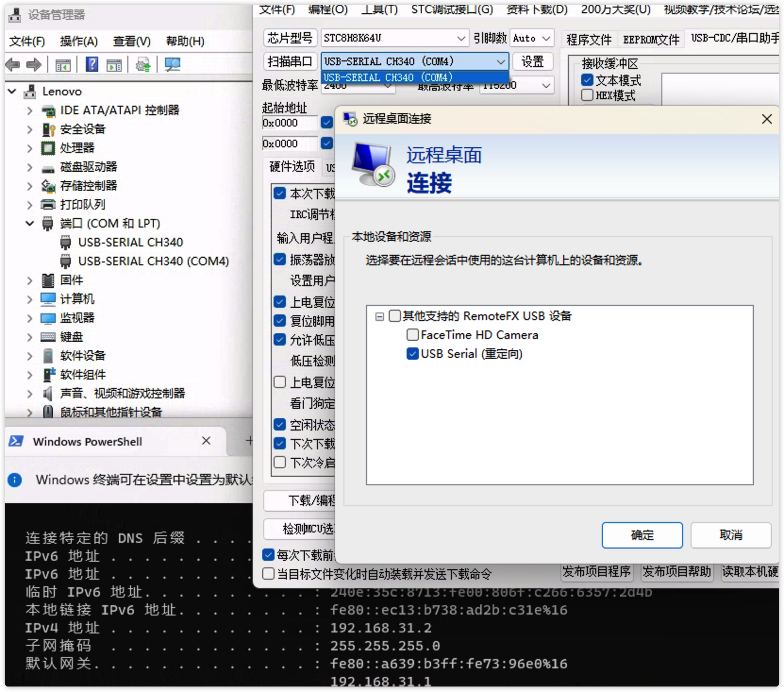Click the 取消 button in Remote Desktop dialog
The width and height of the screenshot is (784, 692).
point(731,535)
